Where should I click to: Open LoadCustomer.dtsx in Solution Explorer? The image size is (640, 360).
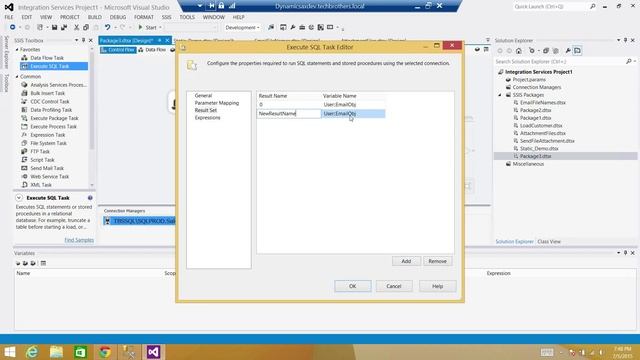[x=541, y=125]
